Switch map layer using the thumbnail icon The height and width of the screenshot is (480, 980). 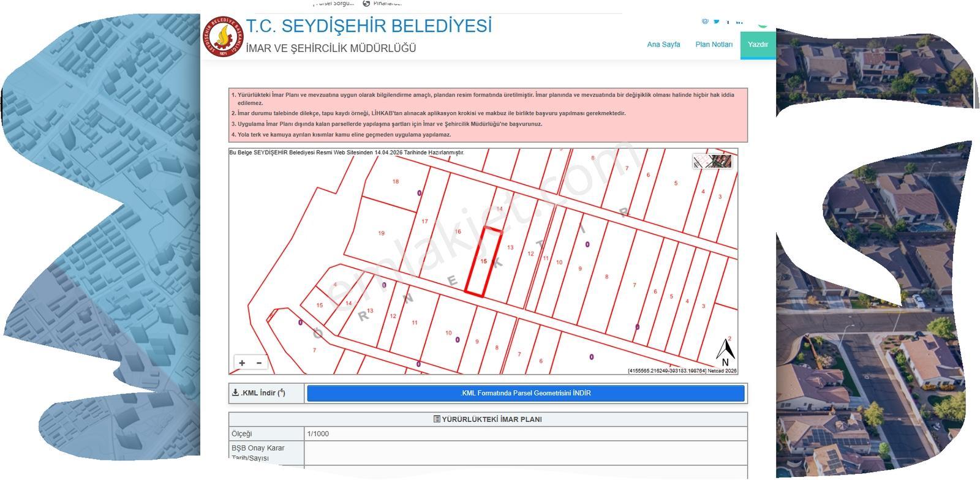pyautogui.click(x=712, y=161)
